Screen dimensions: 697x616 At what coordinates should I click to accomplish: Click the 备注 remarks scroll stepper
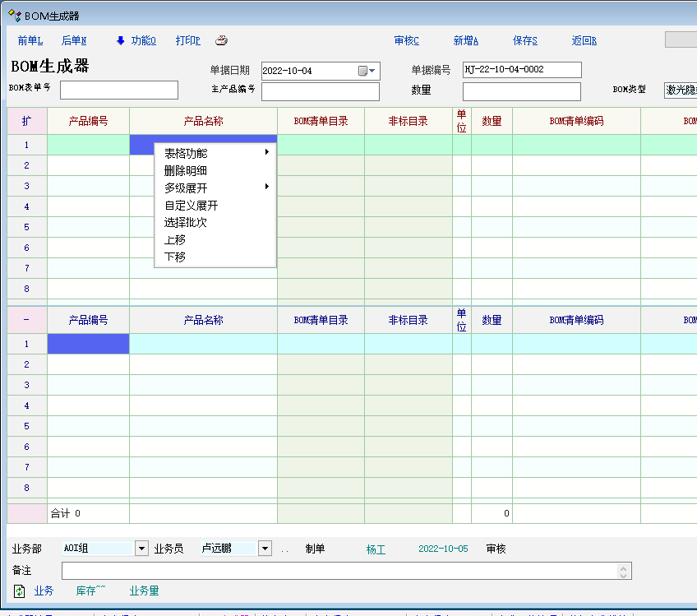(x=624, y=571)
